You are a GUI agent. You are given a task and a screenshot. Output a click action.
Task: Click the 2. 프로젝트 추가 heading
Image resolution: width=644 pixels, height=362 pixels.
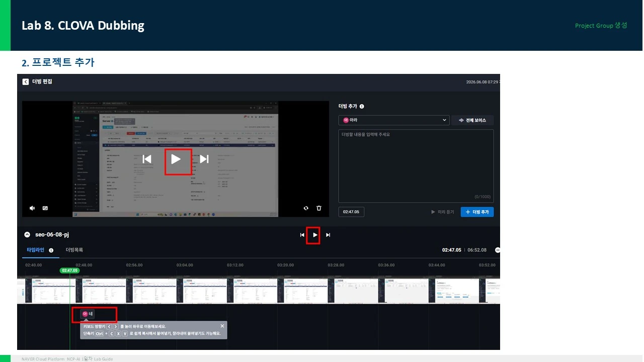[58, 63]
